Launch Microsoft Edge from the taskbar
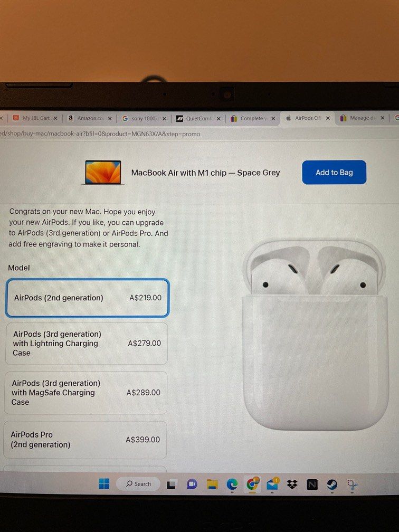 [232, 484]
